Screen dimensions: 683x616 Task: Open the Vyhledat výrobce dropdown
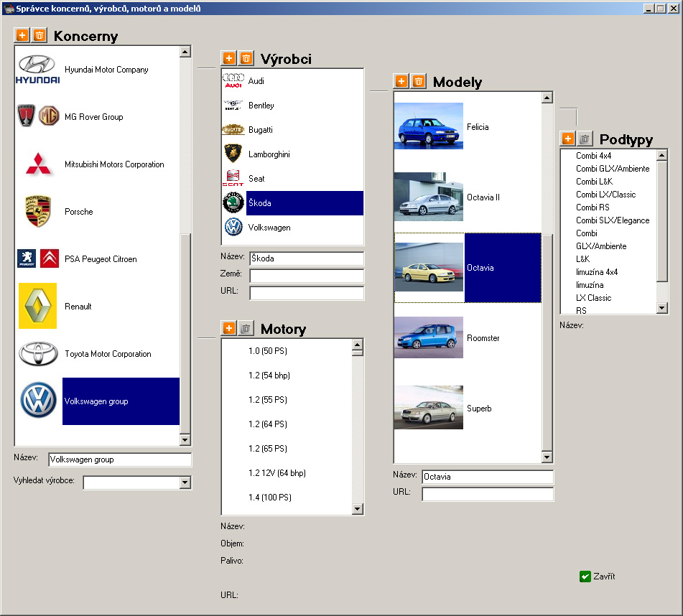coord(185,482)
